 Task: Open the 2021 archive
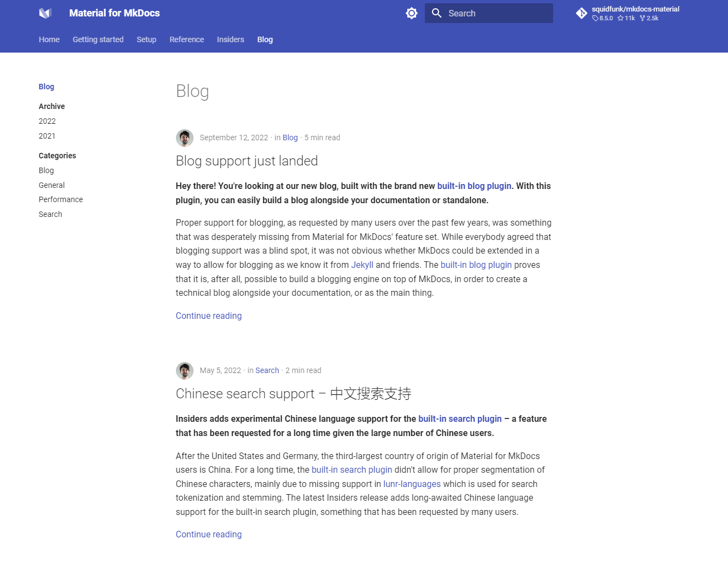tap(47, 136)
